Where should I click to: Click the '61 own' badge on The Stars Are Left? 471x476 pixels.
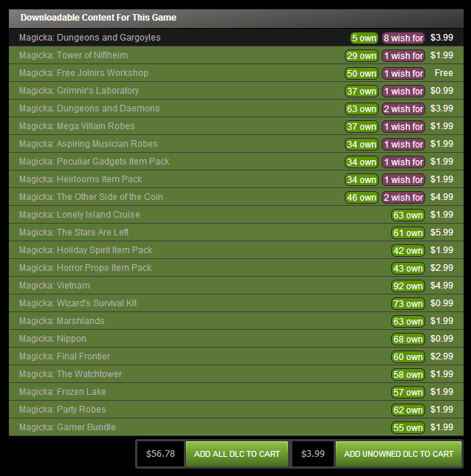click(408, 233)
